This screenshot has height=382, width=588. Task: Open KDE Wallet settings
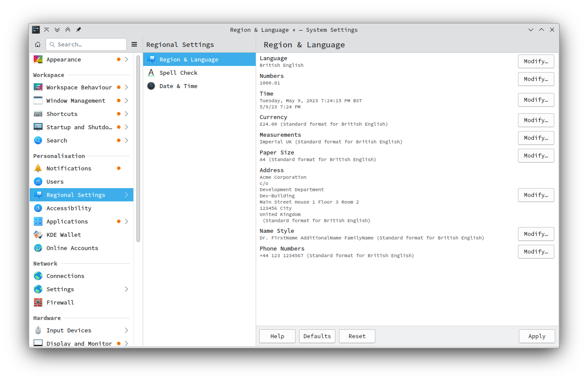point(82,235)
